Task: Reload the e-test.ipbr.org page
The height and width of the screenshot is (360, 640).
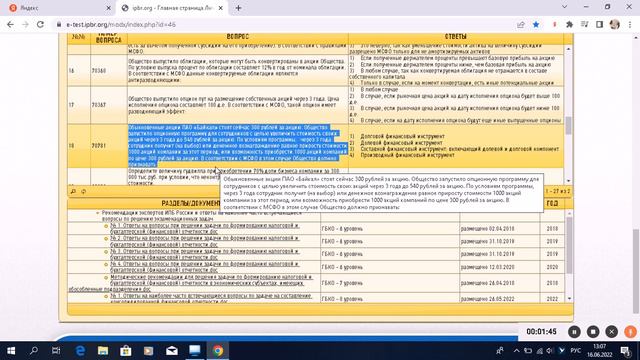Action: (x=40, y=24)
